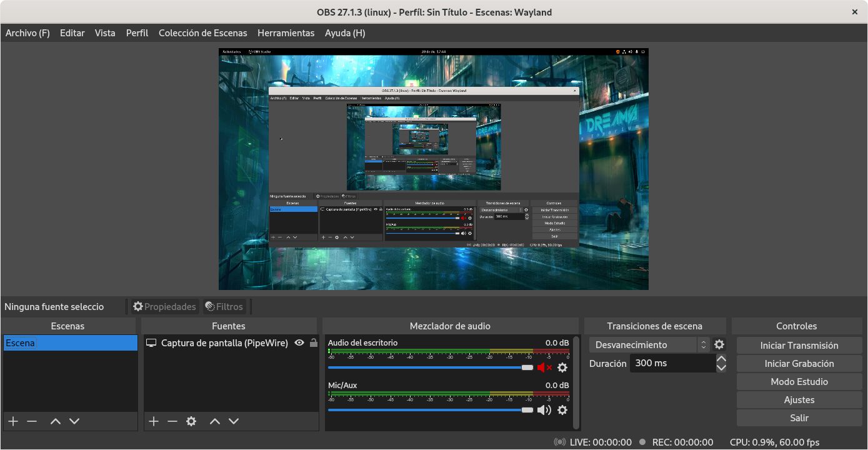
Task: Click Ninguna fuente seleccio label
Action: (x=54, y=307)
